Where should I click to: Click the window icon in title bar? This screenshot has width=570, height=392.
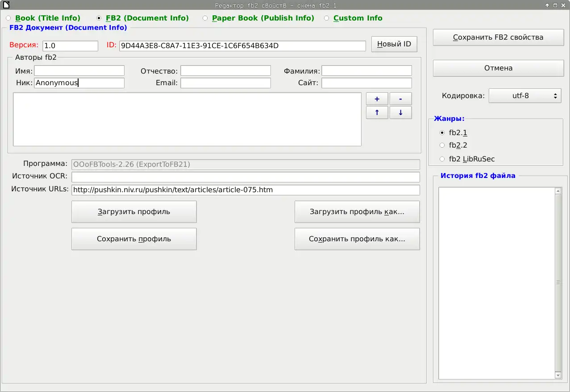tap(5, 5)
